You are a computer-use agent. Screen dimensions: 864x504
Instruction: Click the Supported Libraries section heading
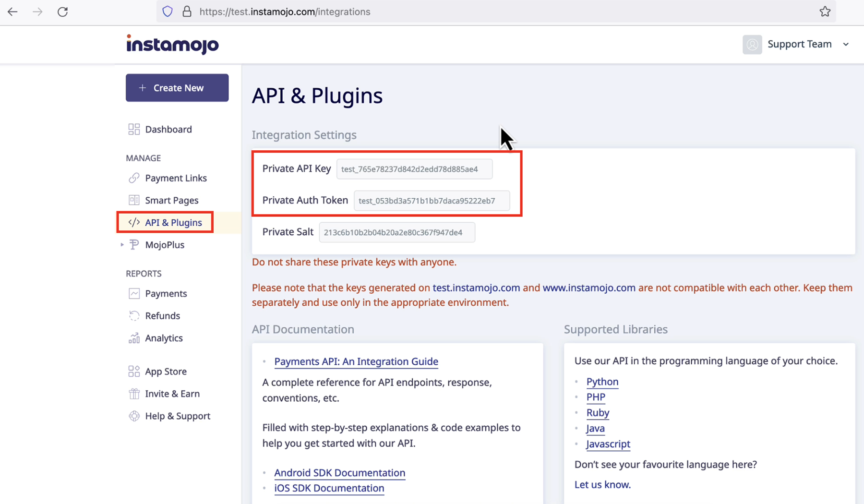[x=616, y=329]
